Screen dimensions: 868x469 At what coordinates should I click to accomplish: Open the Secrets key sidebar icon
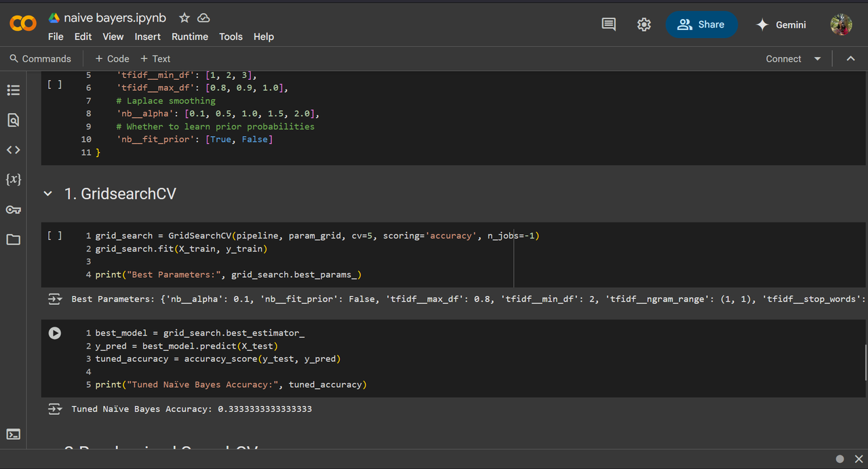click(x=13, y=209)
